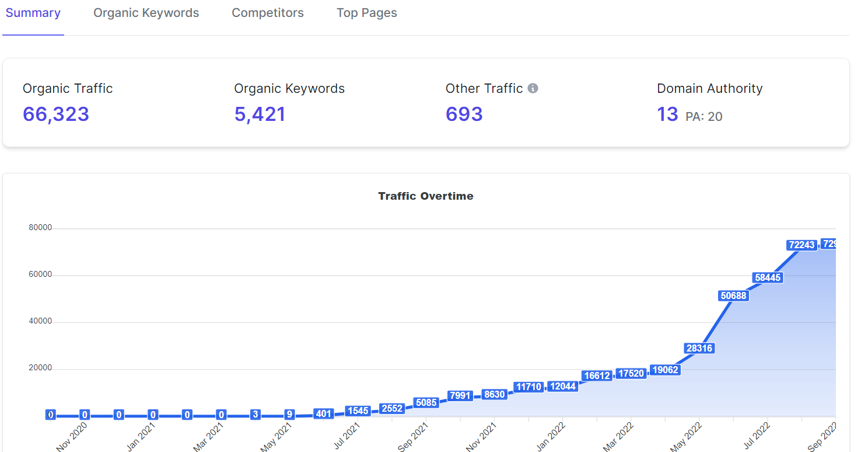Click the 60000 y-axis label

pyautogui.click(x=40, y=274)
